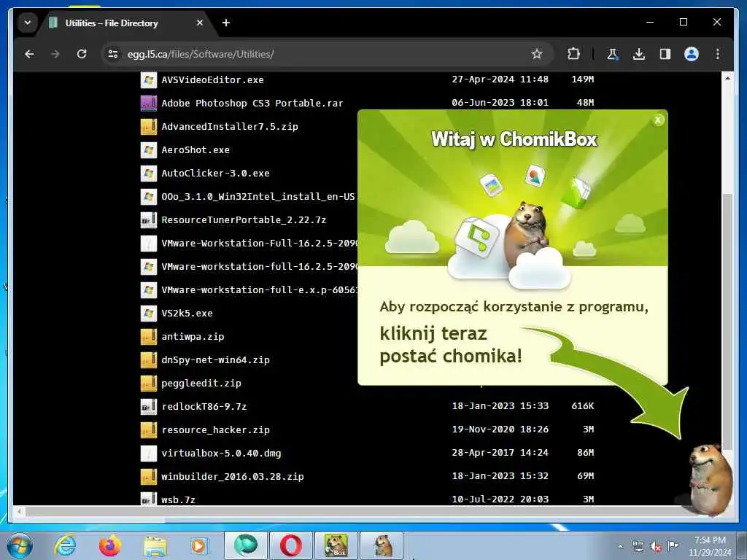The height and width of the screenshot is (560, 747).
Task: Click the exe icon beside VS2k5.exe
Action: pos(149,314)
